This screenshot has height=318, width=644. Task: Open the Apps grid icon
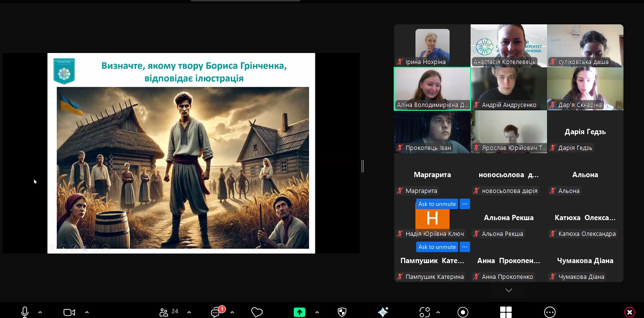point(506,312)
